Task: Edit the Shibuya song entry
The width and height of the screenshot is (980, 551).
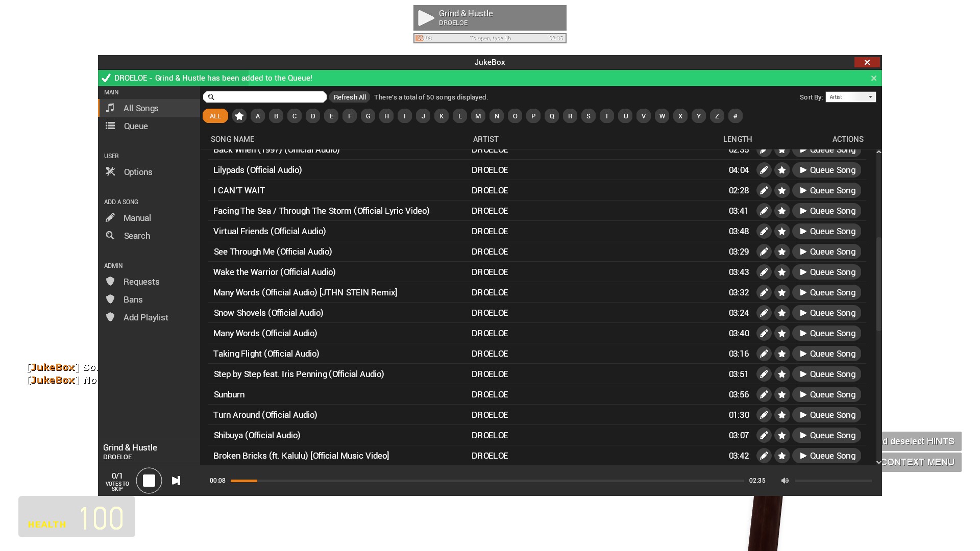Action: pyautogui.click(x=764, y=435)
